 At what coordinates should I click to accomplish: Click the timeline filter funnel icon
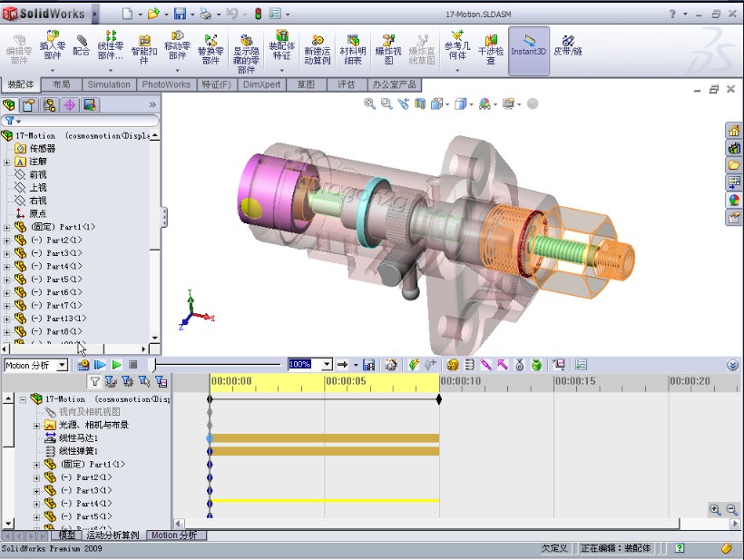(x=94, y=380)
